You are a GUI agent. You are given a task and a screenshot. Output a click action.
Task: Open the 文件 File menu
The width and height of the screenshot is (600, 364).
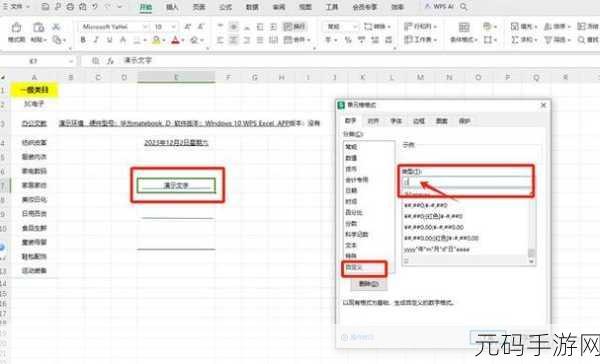coord(16,7)
